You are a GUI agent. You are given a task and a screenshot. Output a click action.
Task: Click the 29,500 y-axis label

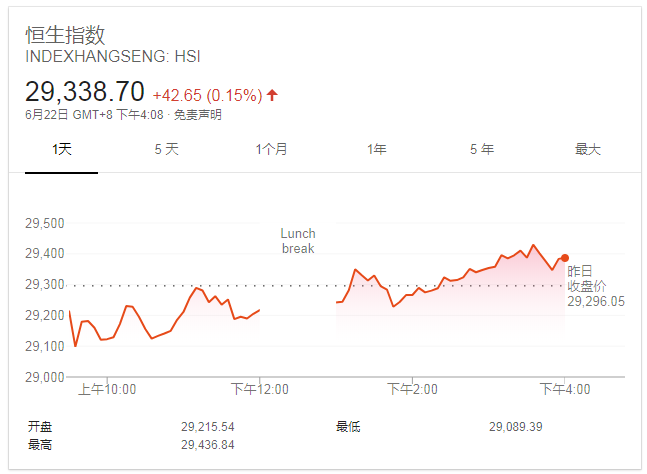pos(45,224)
